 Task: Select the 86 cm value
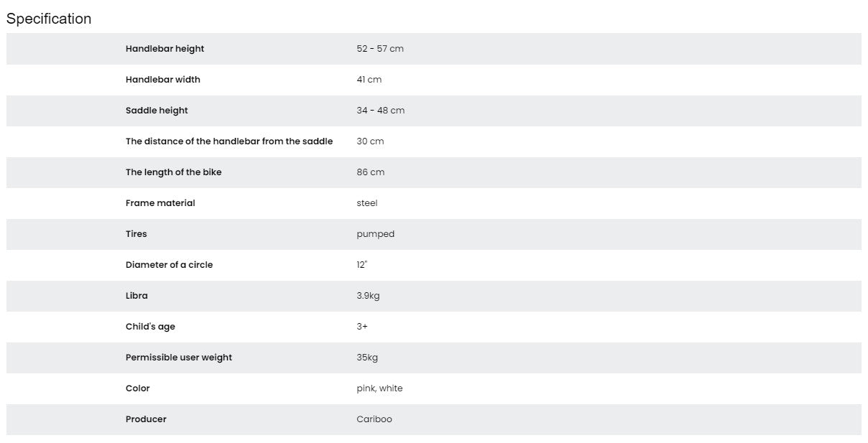370,172
